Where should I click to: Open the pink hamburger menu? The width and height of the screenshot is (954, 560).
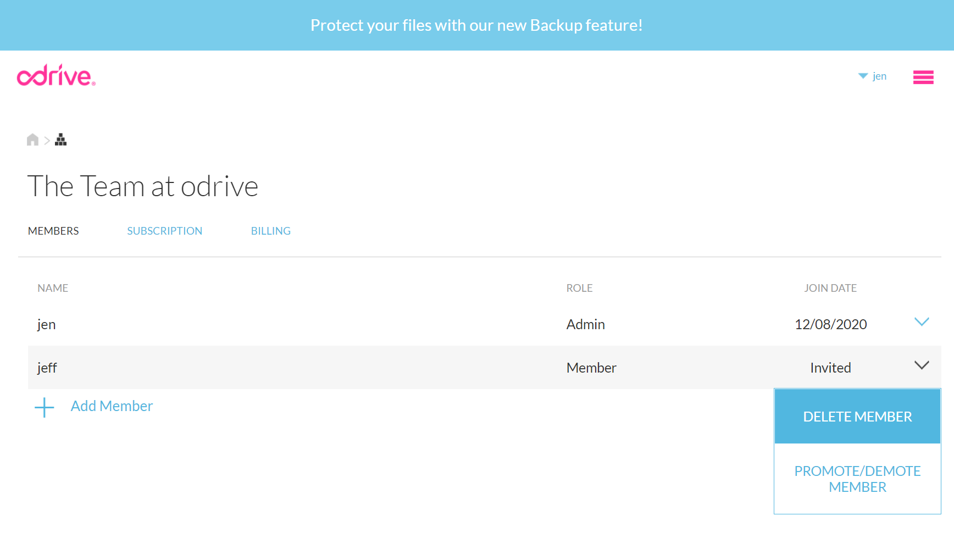click(x=923, y=77)
